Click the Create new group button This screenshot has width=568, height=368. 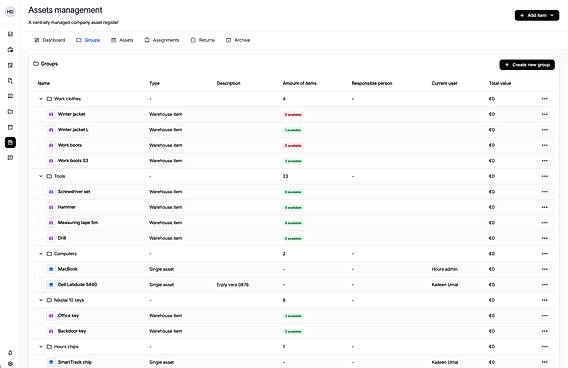(x=527, y=65)
